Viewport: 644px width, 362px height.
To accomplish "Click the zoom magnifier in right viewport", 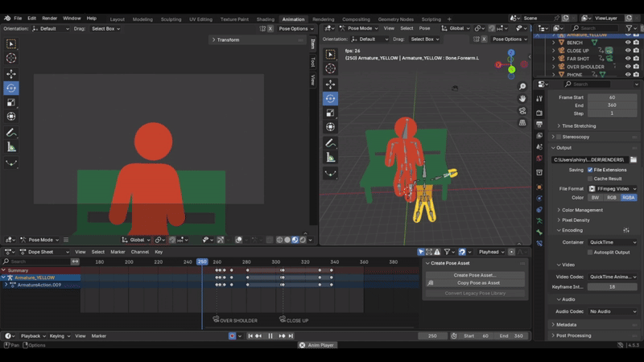I will point(523,87).
